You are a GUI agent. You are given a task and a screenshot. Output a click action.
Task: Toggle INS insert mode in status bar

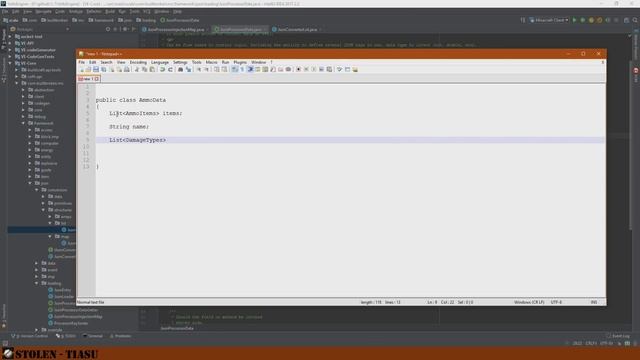594,302
